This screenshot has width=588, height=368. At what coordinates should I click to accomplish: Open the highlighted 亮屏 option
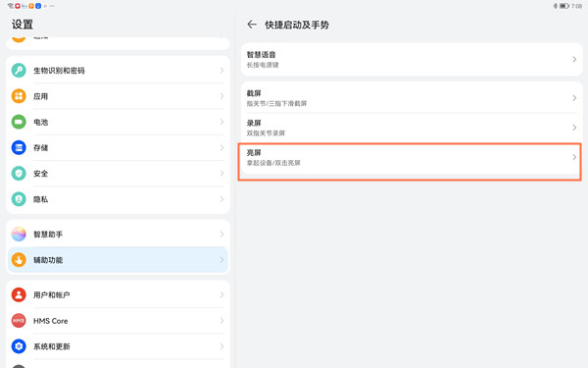pyautogui.click(x=412, y=158)
